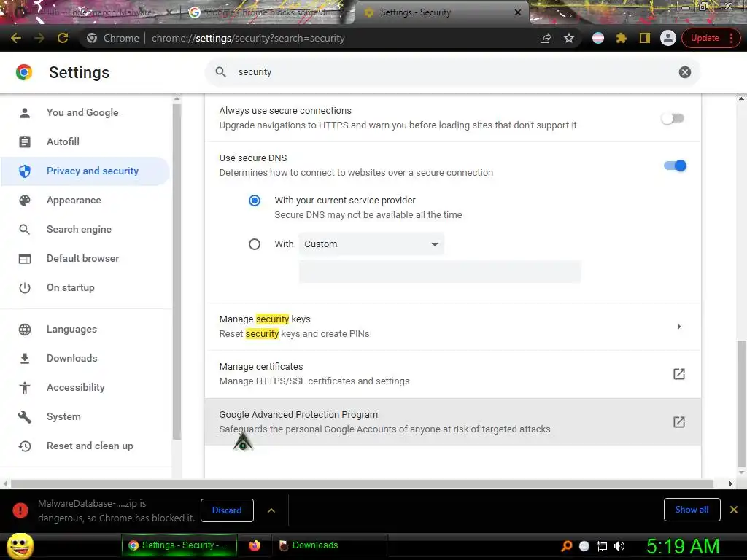Screen dimensions: 747x560
Task: Turn off Use secure DNS toggle
Action: tap(675, 166)
